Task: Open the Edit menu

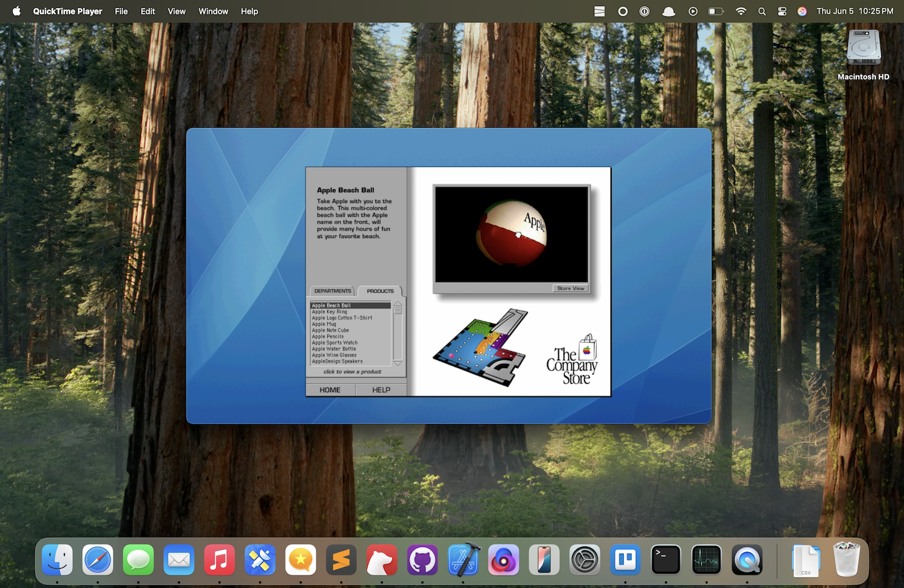Action: click(x=148, y=11)
